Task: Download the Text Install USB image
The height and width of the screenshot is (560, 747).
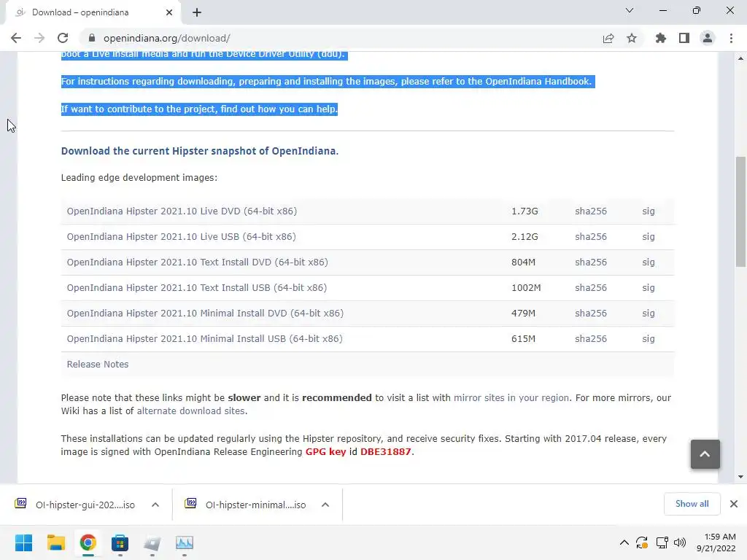Action: pyautogui.click(x=197, y=287)
